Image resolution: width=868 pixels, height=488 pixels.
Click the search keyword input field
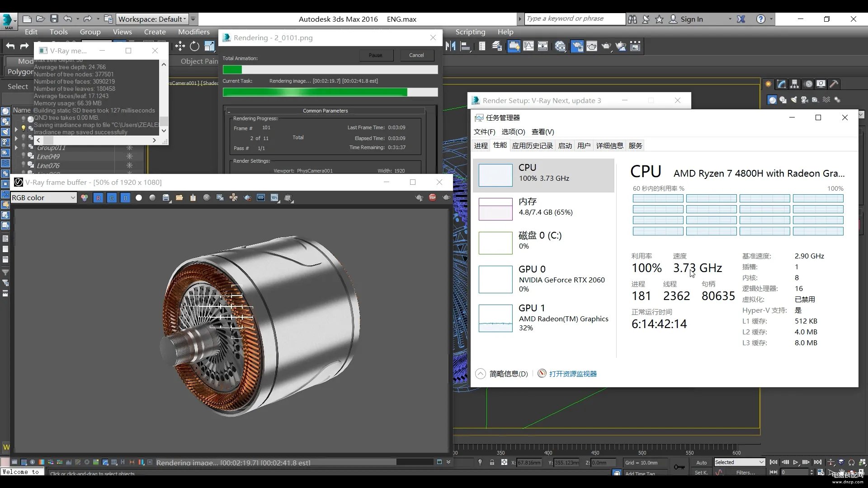click(x=575, y=19)
